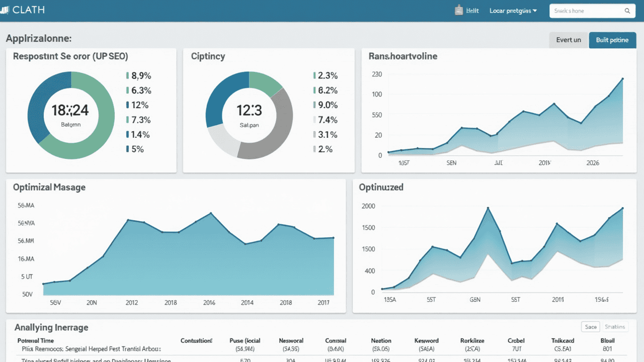Screen dimensions: 644x362
Task: Click the 6.2% legend entry
Action: click(x=325, y=90)
